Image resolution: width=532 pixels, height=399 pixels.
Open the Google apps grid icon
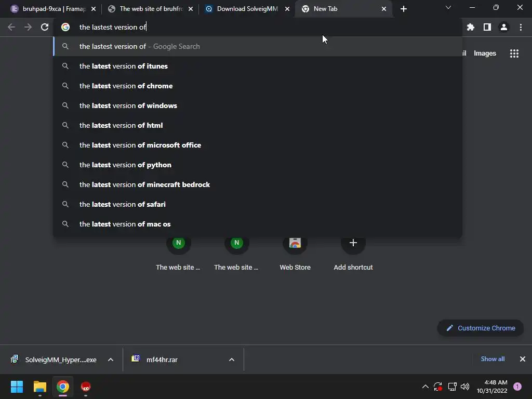pos(514,54)
